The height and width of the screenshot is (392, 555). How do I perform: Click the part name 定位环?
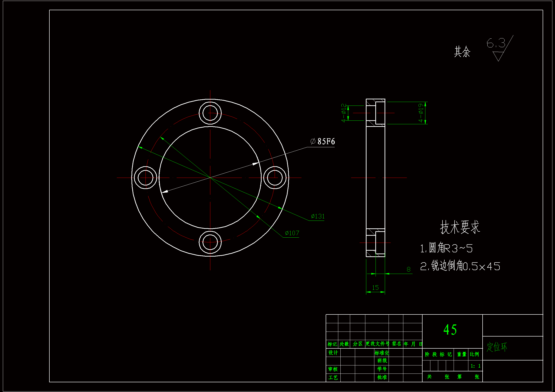(x=497, y=347)
